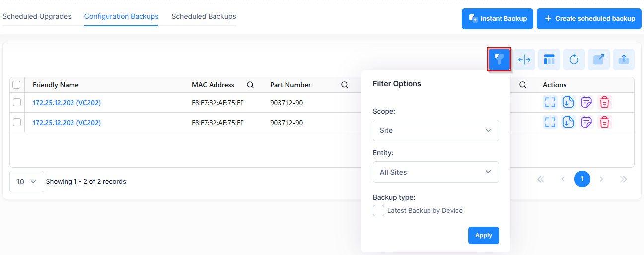Delete the second row backup
This screenshot has width=644, height=255.
(604, 122)
